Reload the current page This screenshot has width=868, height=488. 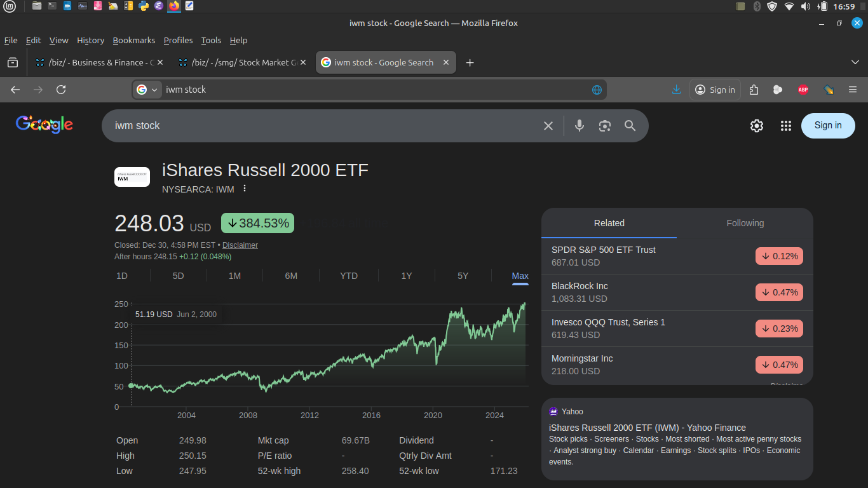(x=61, y=90)
